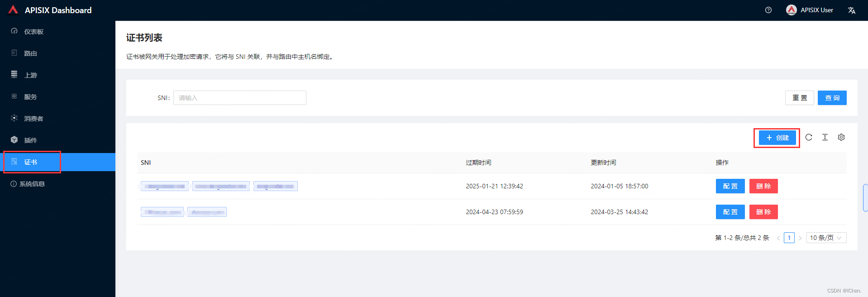Viewport: 868px width, 297px height.
Task: Click 配置 for certificate expiring 2025-01-21
Action: pyautogui.click(x=730, y=186)
